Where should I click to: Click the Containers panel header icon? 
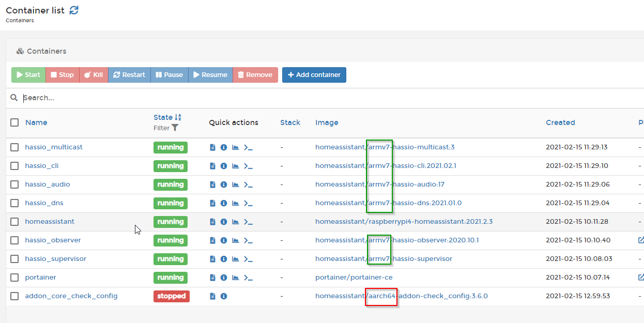point(20,51)
